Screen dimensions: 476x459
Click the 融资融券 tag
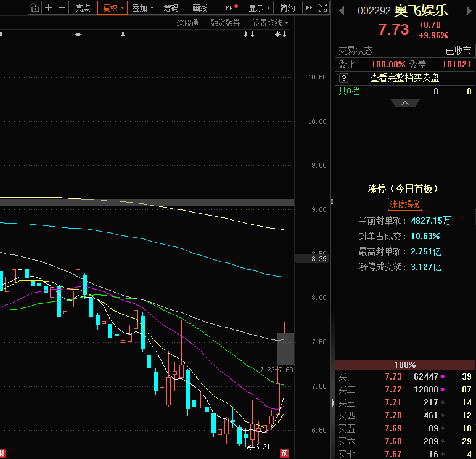[x=225, y=23]
